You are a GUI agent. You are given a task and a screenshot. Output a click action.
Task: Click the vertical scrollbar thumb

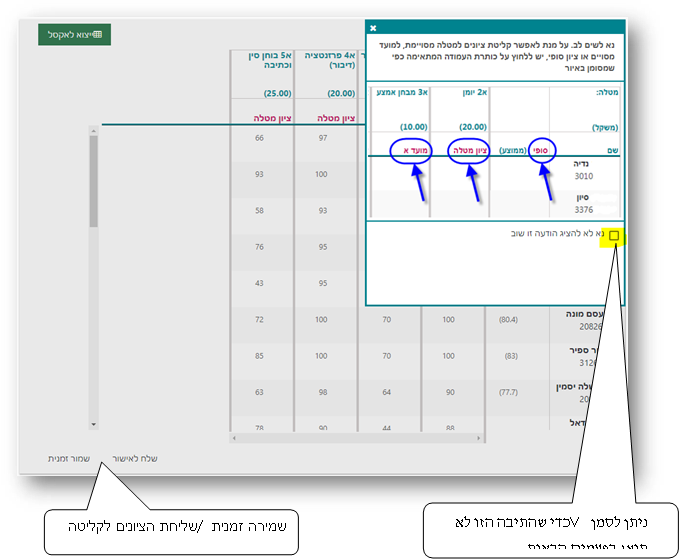94,180
